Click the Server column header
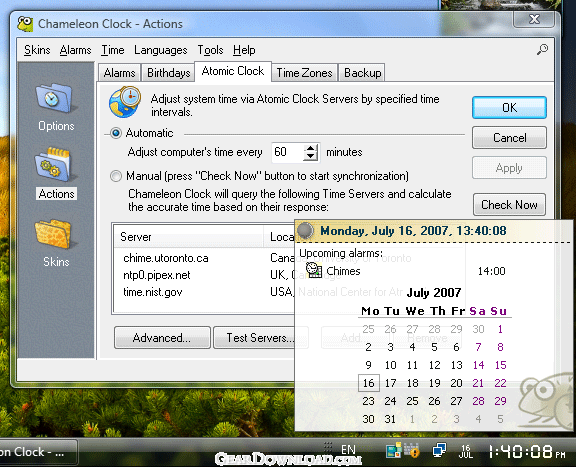576x467 pixels. [x=189, y=237]
